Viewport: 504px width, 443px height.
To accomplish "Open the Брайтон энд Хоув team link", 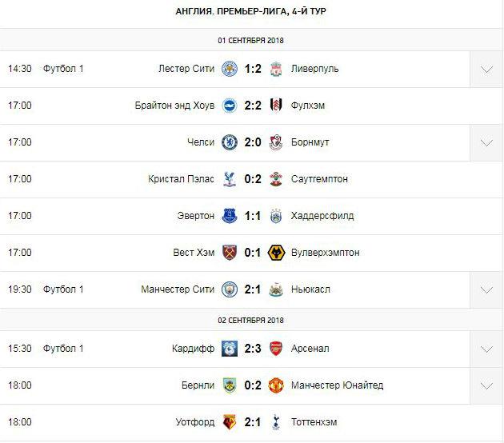I will [175, 106].
